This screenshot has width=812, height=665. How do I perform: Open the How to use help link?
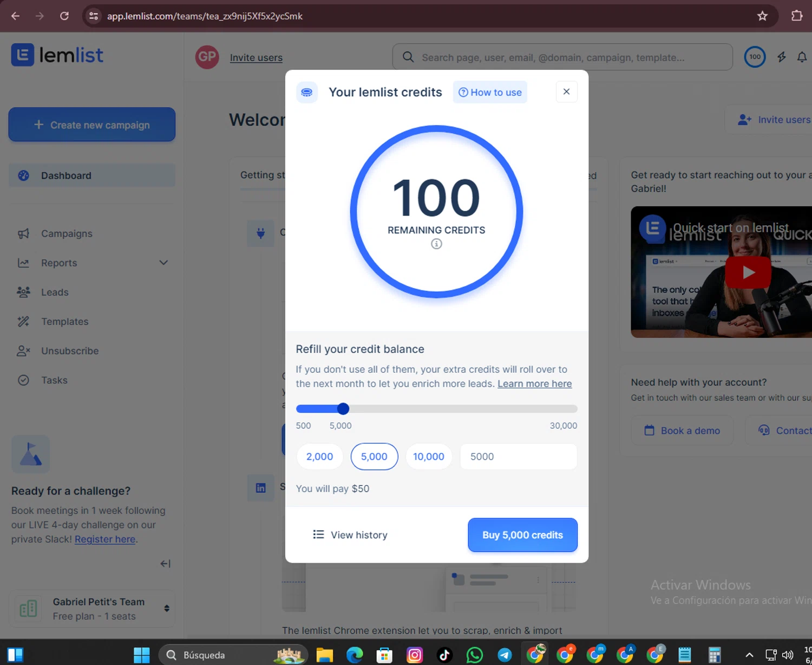click(490, 92)
